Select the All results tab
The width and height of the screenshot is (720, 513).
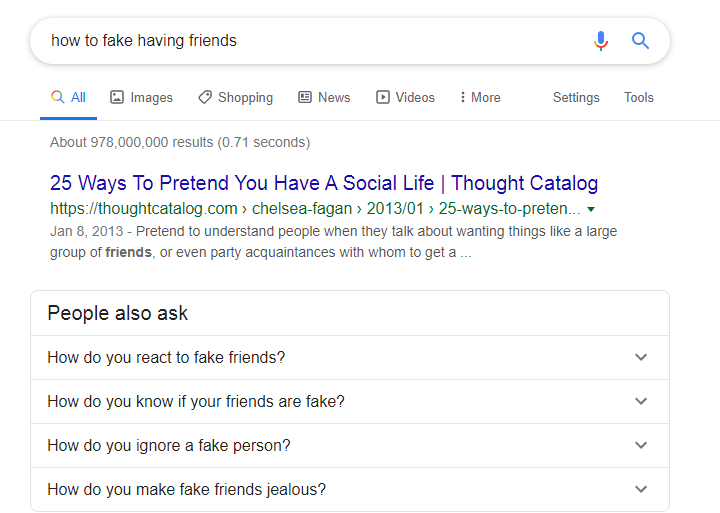coord(68,97)
